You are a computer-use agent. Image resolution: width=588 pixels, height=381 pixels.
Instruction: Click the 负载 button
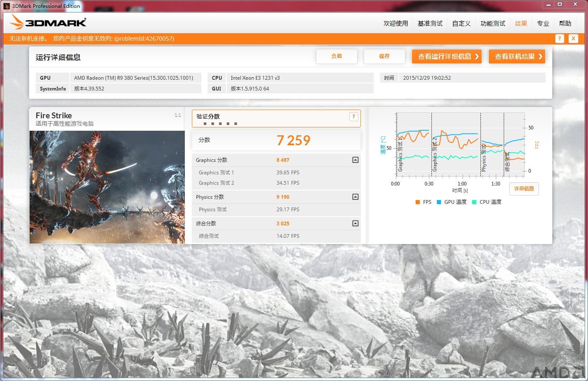(337, 56)
